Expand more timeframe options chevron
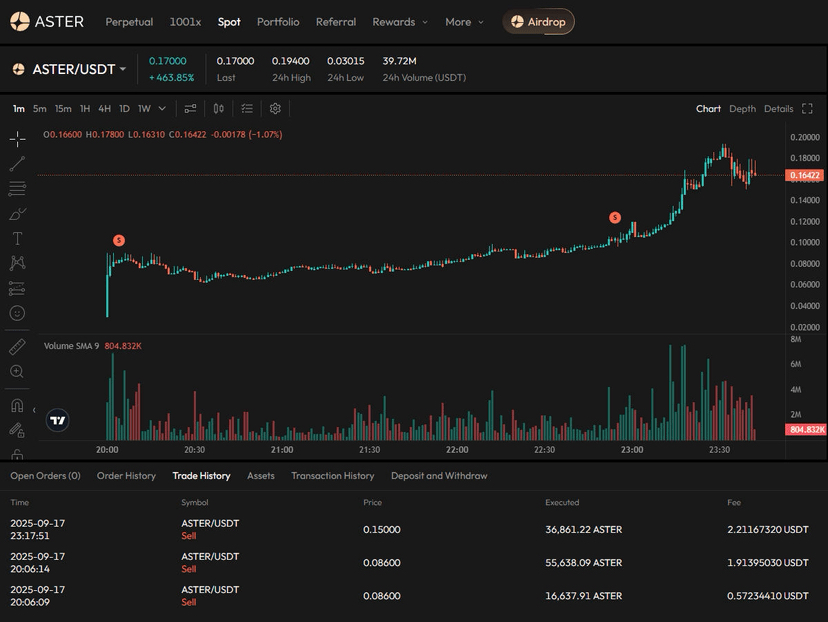Image resolution: width=828 pixels, height=622 pixels. (162, 109)
